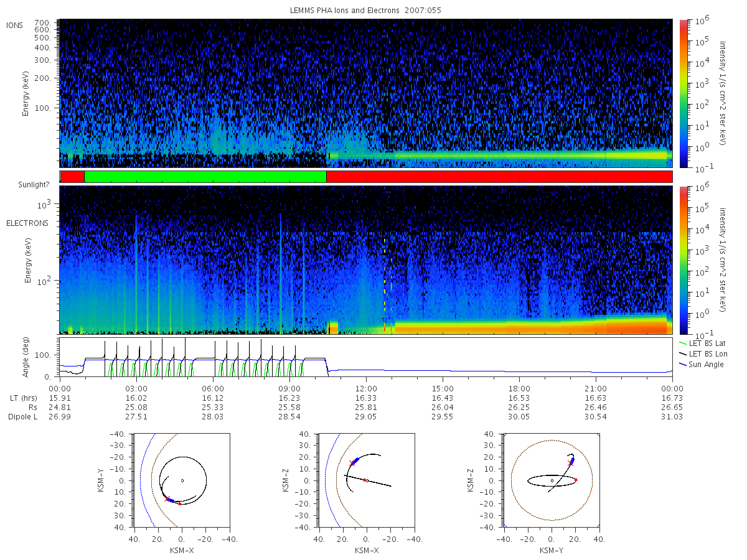Click the '21:00' time tick label
The width and height of the screenshot is (747, 560).
coord(596,388)
